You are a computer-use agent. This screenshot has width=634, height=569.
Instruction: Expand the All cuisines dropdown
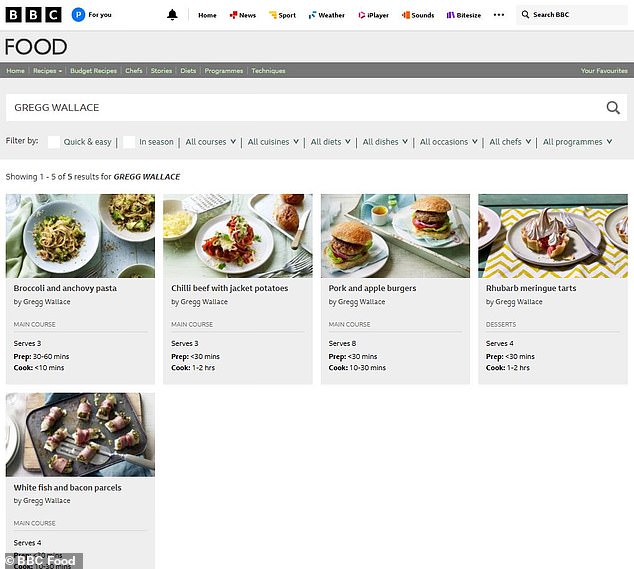273,142
